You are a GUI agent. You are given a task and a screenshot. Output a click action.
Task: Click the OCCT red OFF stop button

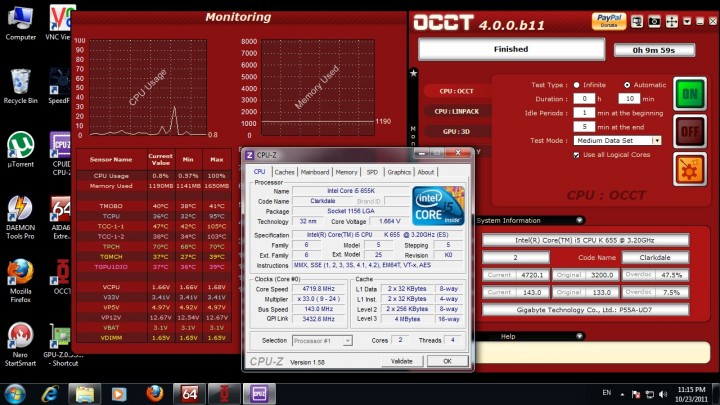click(690, 132)
